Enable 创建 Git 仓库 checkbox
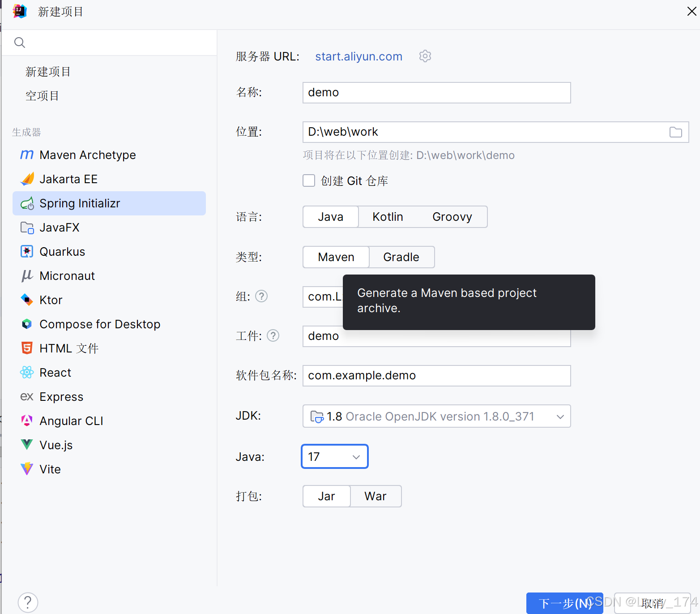700x614 pixels. pos(309,180)
